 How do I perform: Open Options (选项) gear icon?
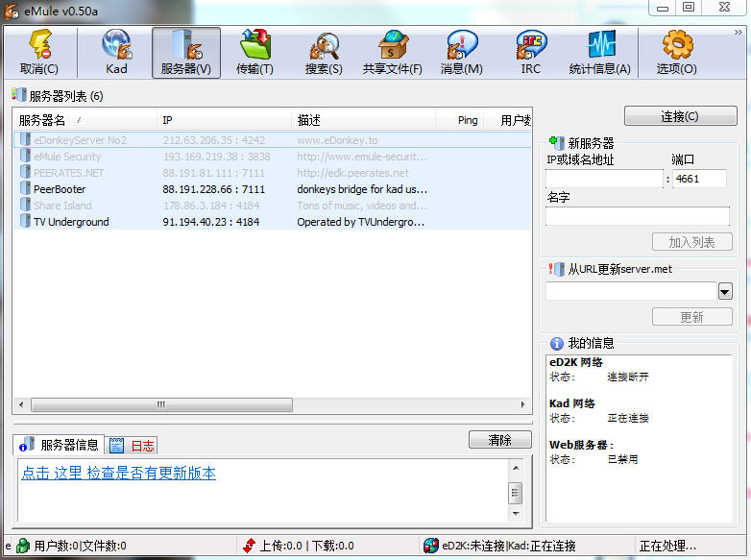pyautogui.click(x=677, y=52)
